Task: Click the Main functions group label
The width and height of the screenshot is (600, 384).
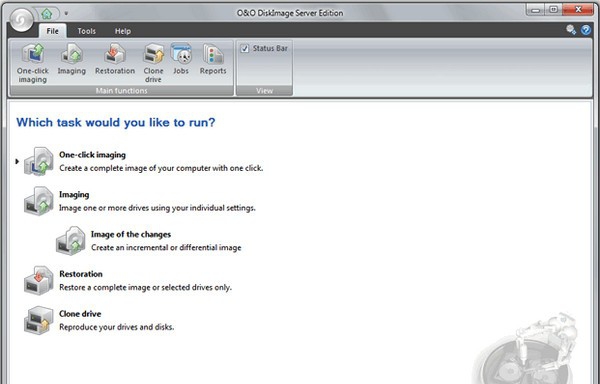Action: [121, 91]
